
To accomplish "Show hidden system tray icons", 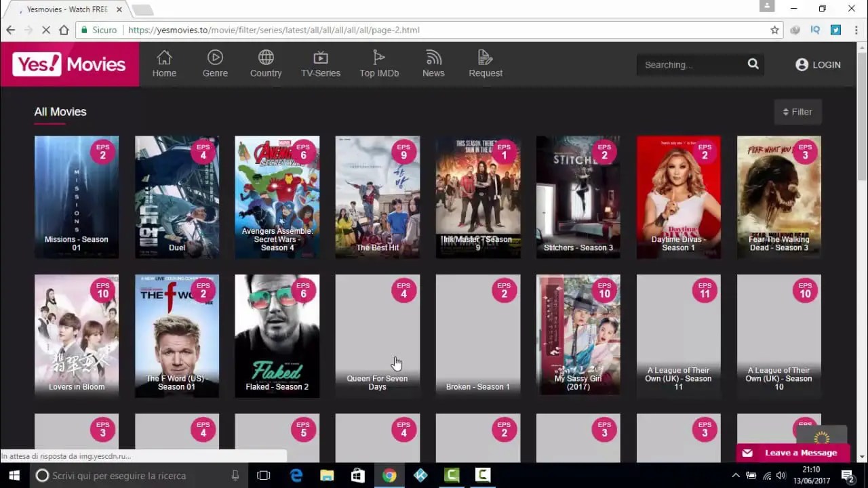I will [x=736, y=476].
